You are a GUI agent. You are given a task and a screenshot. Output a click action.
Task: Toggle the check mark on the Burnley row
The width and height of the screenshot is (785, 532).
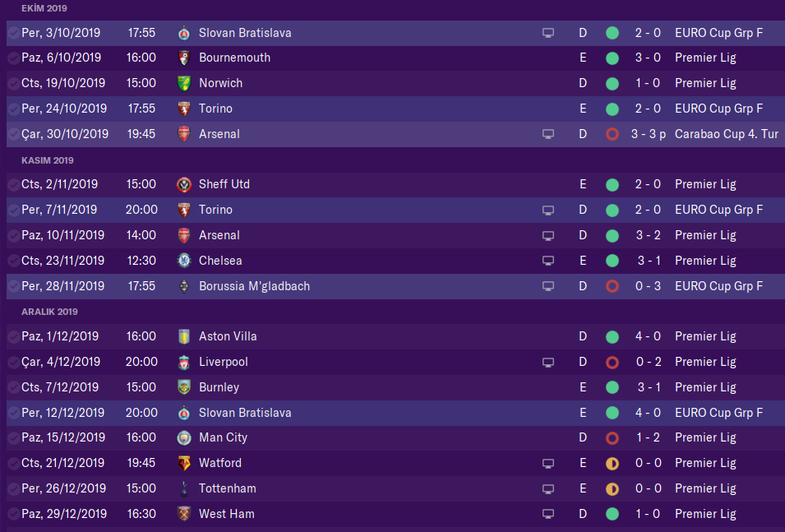(x=13, y=387)
